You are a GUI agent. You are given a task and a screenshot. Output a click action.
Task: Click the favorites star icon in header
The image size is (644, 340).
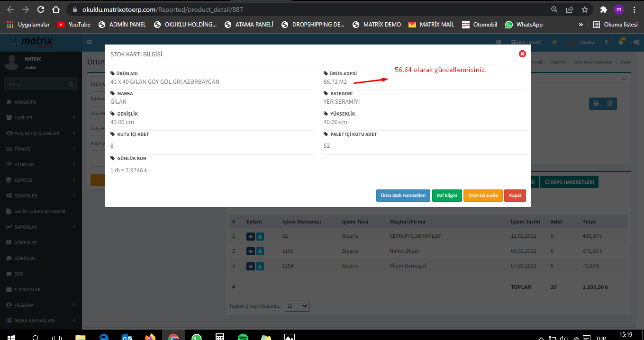pos(554,42)
